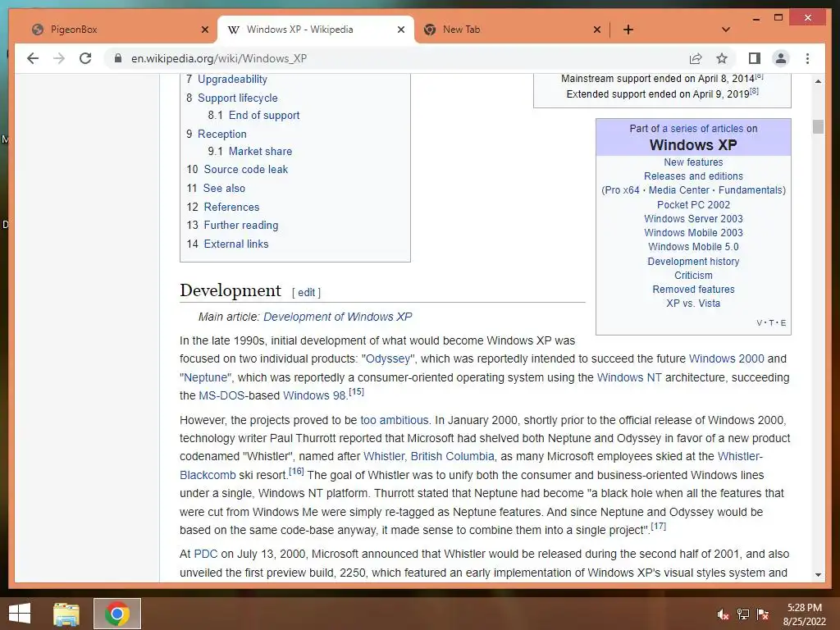Image resolution: width=840 pixels, height=630 pixels.
Task: Open the Windows 2000 link
Action: [x=727, y=358]
